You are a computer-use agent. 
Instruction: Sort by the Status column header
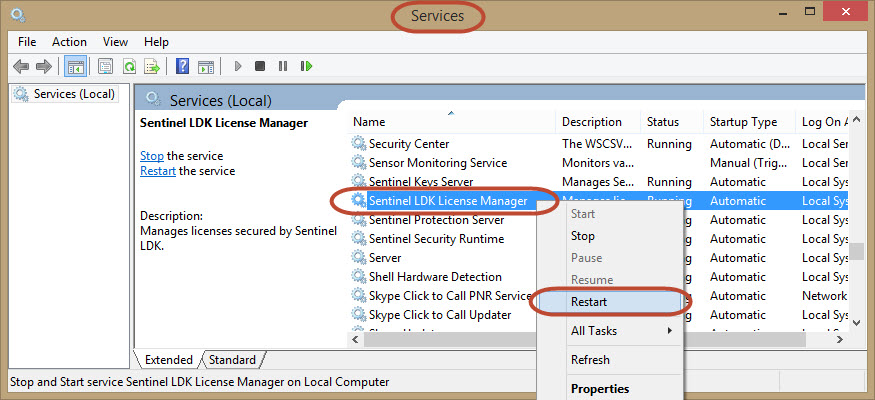click(672, 122)
